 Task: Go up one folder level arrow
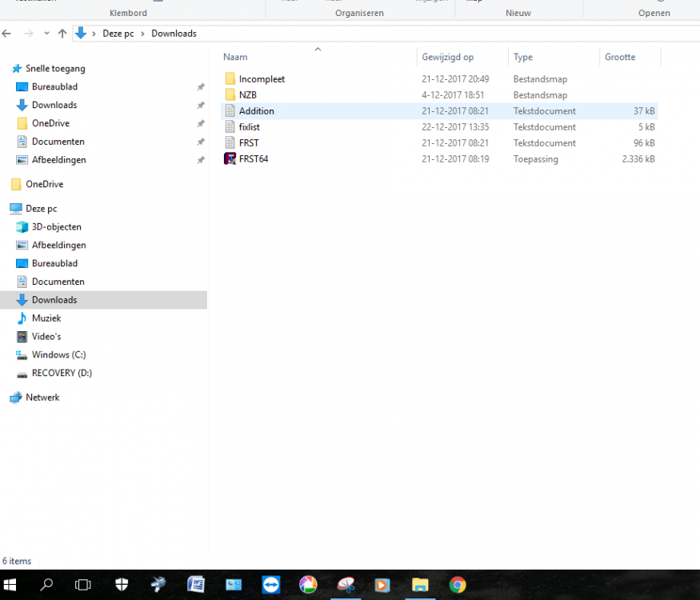62,34
